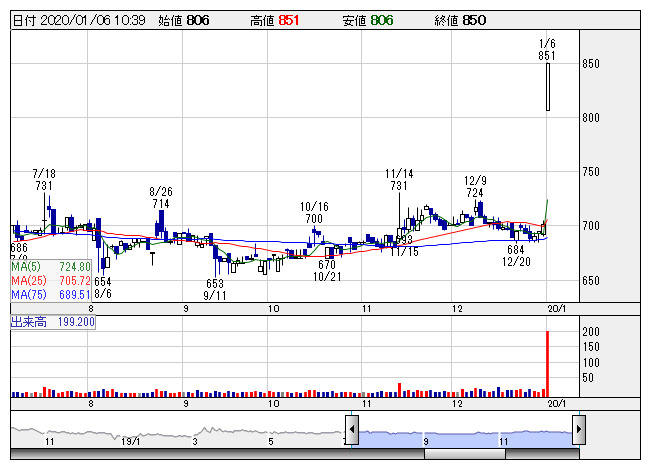This screenshot has height=469, width=652.
Task: Click the right range slider handle
Action: [x=578, y=430]
